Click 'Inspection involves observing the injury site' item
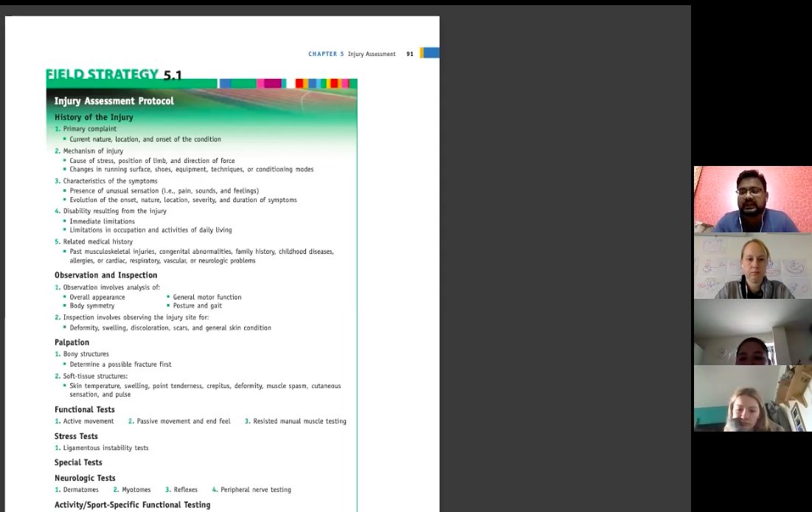 tap(136, 317)
